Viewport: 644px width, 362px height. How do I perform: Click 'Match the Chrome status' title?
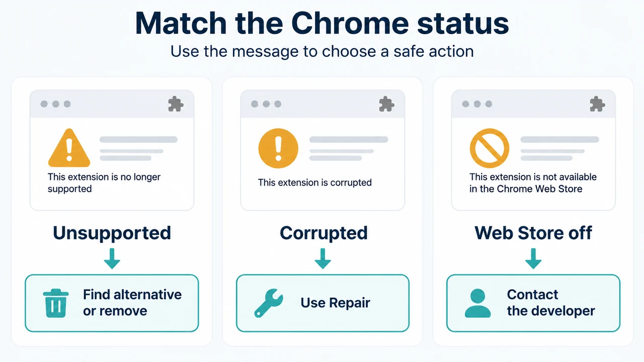tap(322, 22)
